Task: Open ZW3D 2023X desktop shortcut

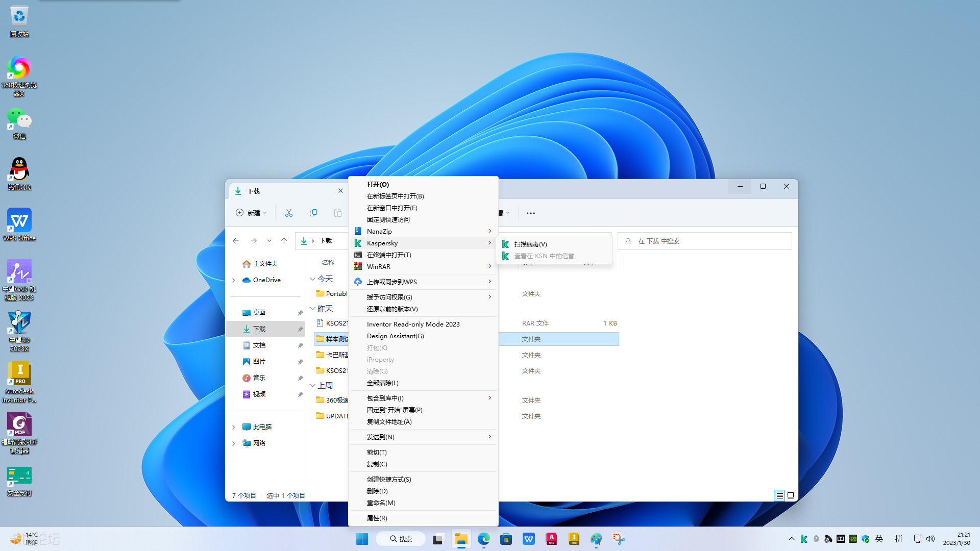Action: point(19,331)
